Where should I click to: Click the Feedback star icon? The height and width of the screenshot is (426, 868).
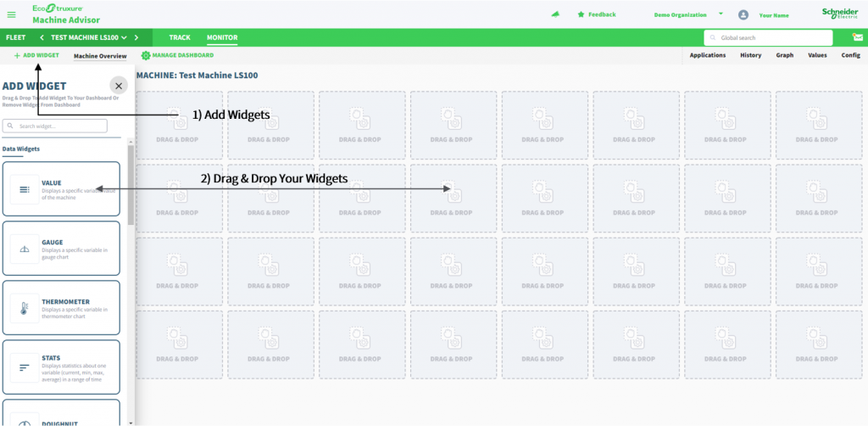point(581,14)
